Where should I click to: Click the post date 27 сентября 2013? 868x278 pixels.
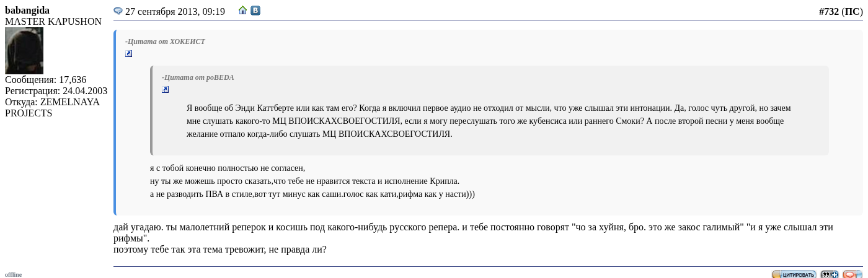coord(175,11)
